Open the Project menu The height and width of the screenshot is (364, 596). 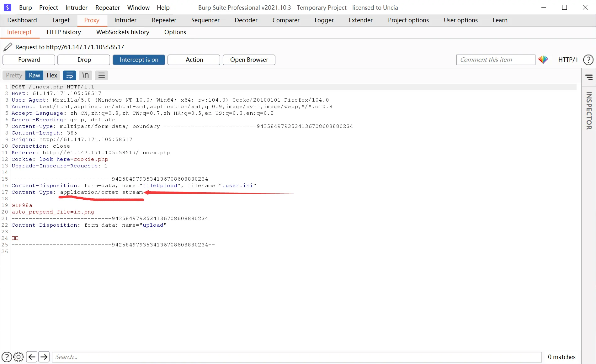(x=49, y=8)
